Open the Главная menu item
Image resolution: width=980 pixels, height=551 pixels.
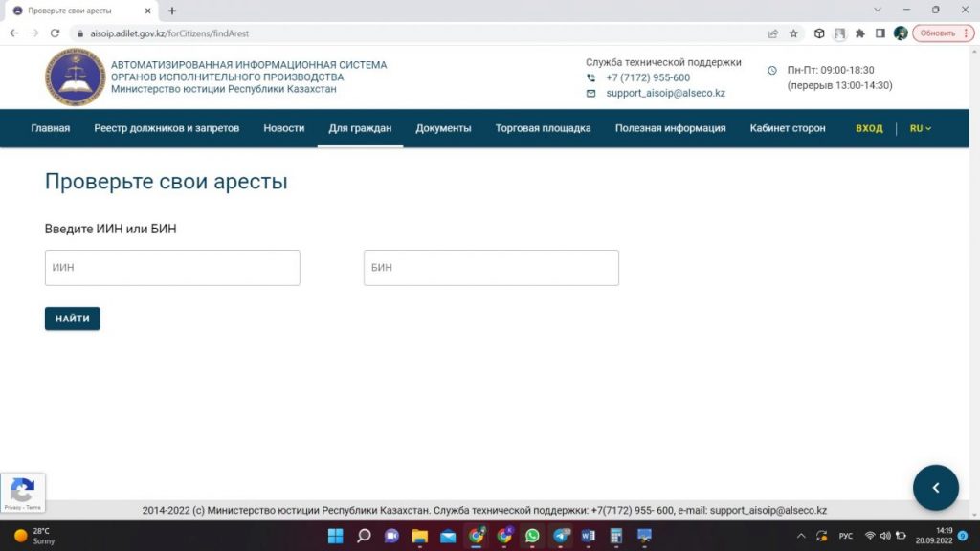(x=51, y=128)
